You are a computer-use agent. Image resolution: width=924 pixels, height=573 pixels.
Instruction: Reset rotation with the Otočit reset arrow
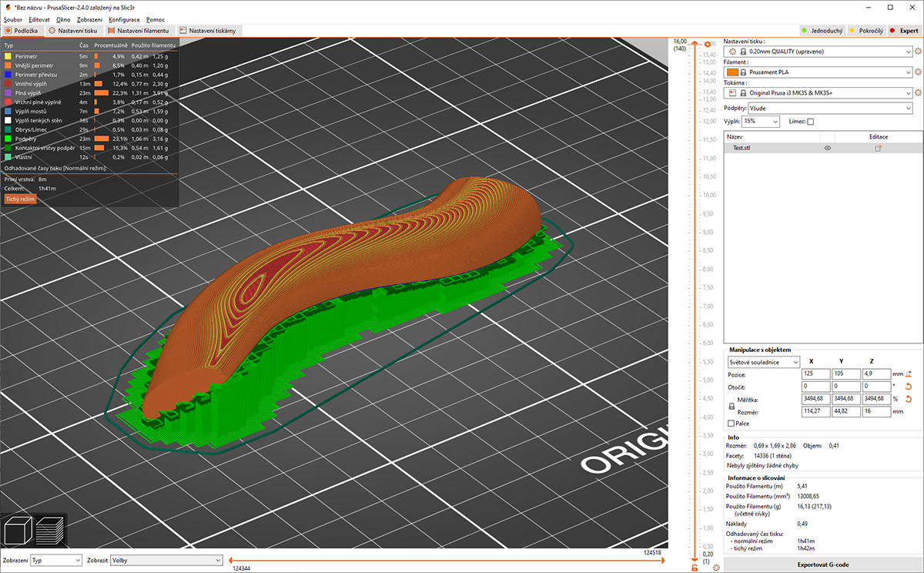click(908, 386)
